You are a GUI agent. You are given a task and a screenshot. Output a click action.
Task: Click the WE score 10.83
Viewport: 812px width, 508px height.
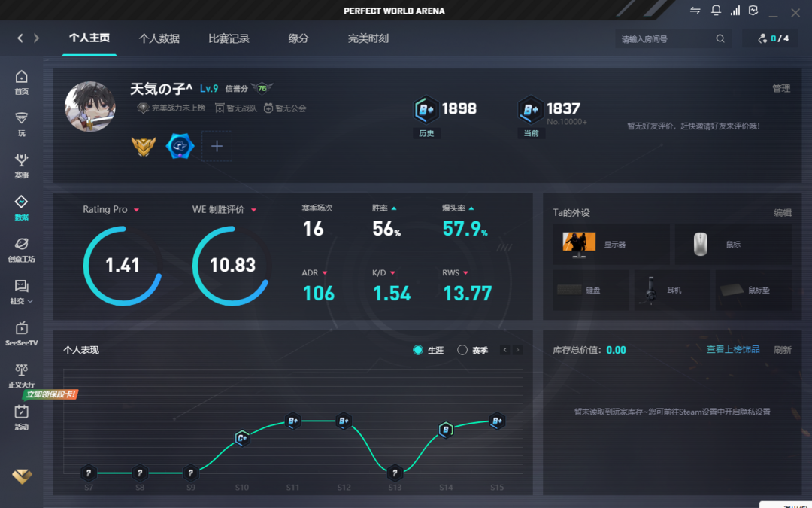[x=232, y=266]
